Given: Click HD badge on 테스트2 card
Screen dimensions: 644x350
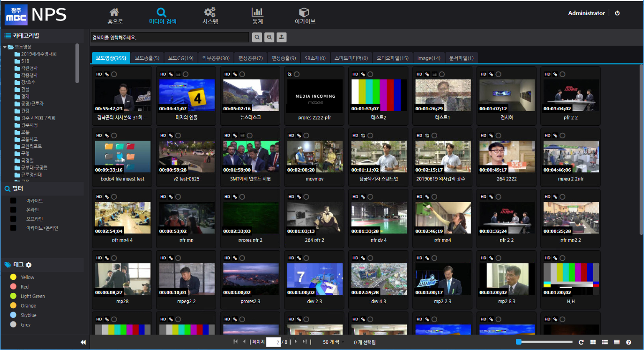Looking at the screenshot, I should coord(355,74).
